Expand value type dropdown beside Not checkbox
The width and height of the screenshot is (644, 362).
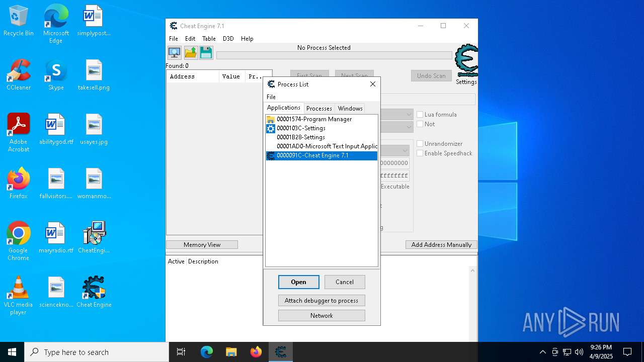pos(409,127)
